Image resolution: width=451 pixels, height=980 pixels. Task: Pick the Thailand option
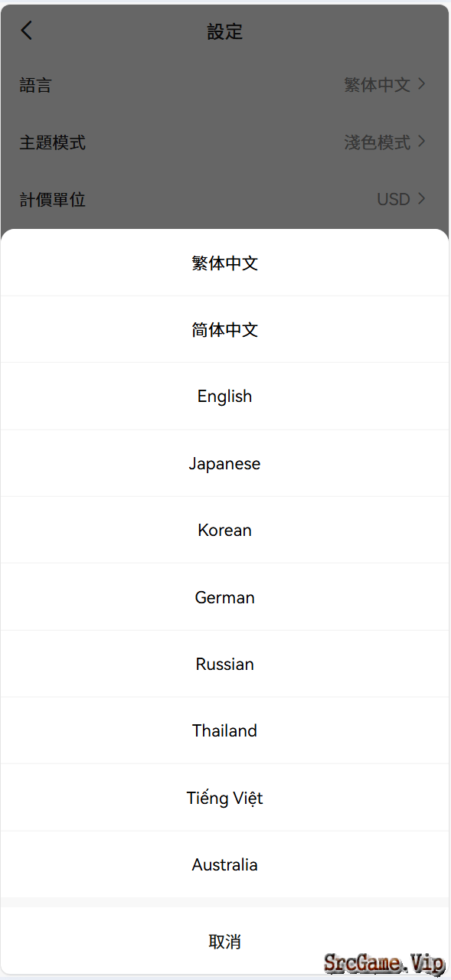pos(224,730)
